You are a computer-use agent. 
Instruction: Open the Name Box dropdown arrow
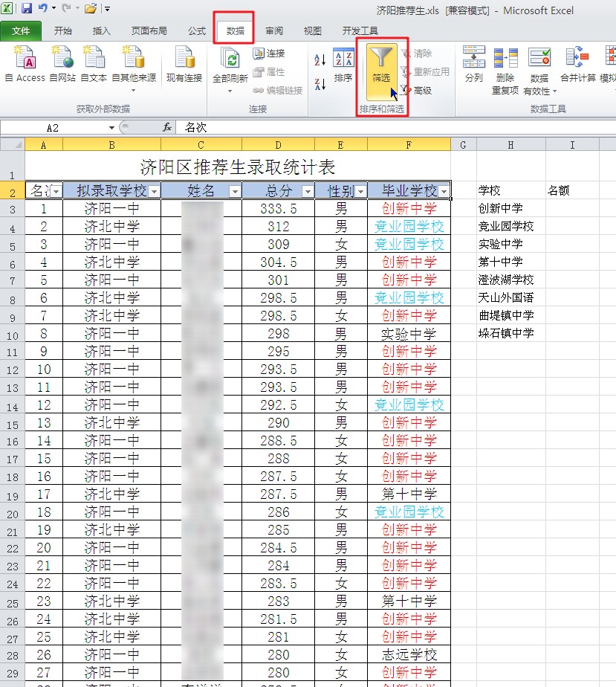[x=111, y=127]
